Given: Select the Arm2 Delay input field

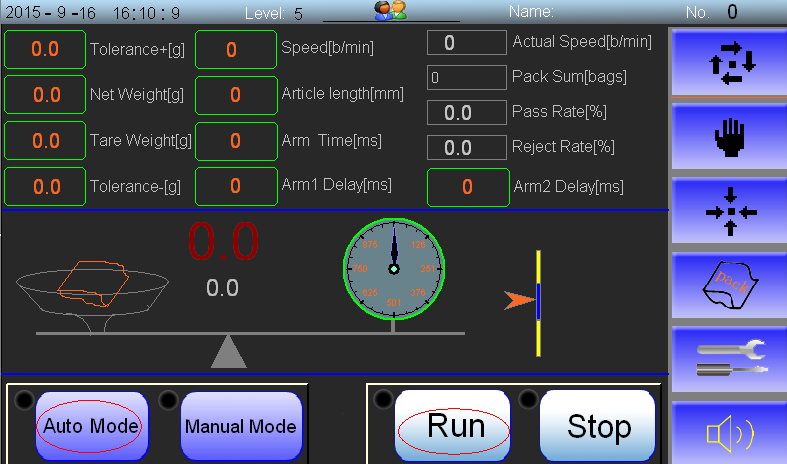Looking at the screenshot, I should click(x=468, y=187).
